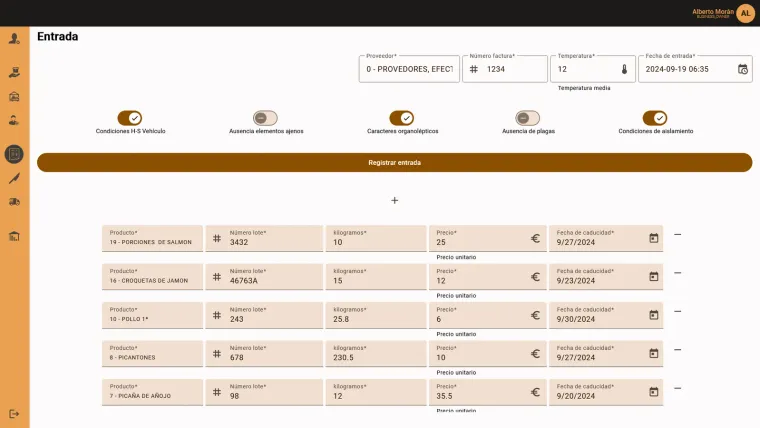Click the Entrada page heading
Viewport: 760px width, 428px height.
pyautogui.click(x=58, y=36)
